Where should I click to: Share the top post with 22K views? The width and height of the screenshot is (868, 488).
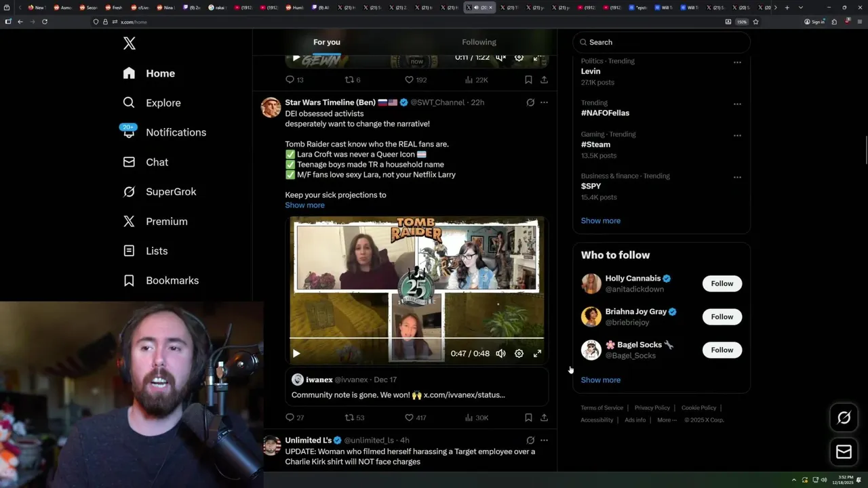pos(544,79)
